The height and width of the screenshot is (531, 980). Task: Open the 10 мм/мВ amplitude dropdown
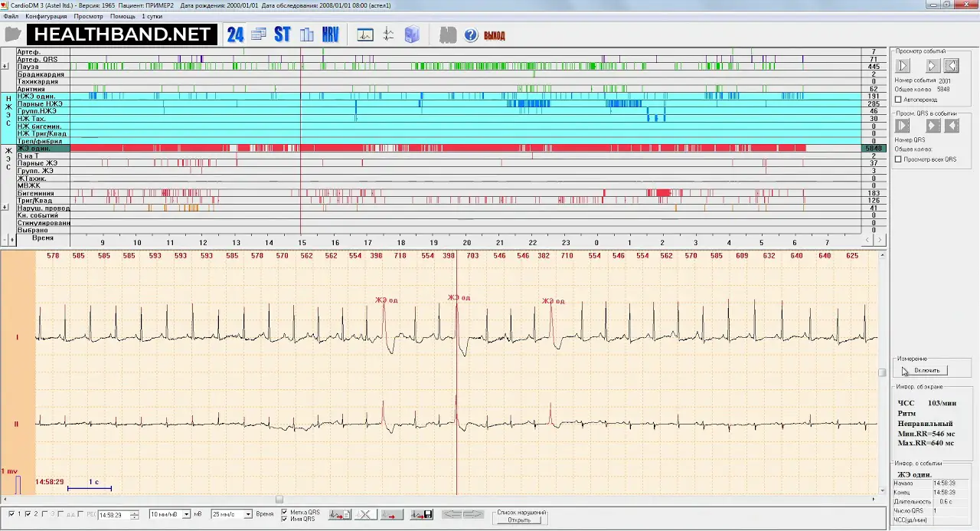[185, 514]
